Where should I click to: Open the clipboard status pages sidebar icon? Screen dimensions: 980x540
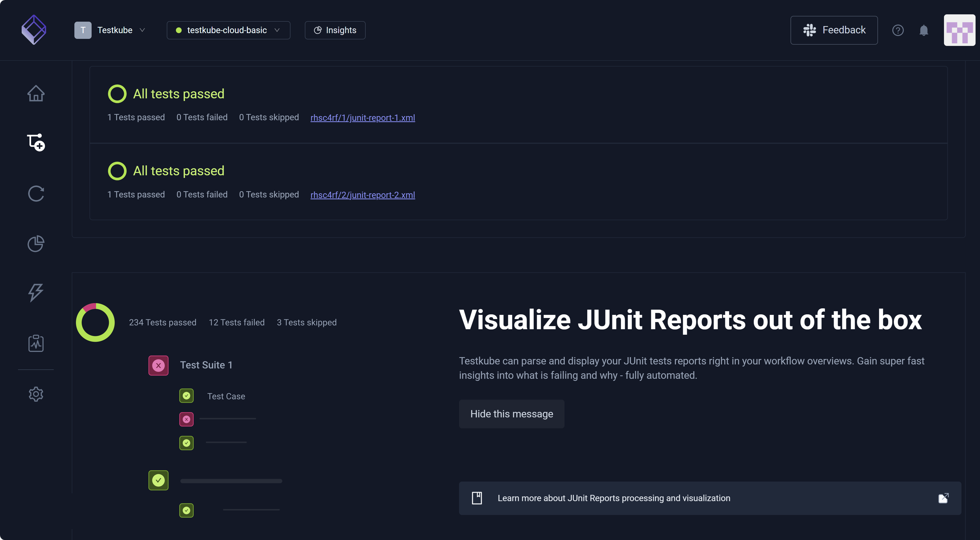pos(36,343)
